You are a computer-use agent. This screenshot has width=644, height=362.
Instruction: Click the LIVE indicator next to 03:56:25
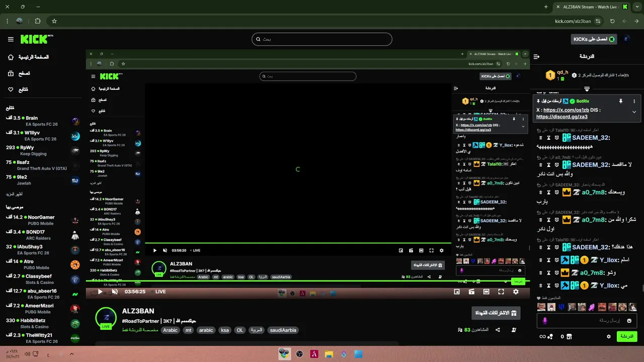coord(158,292)
